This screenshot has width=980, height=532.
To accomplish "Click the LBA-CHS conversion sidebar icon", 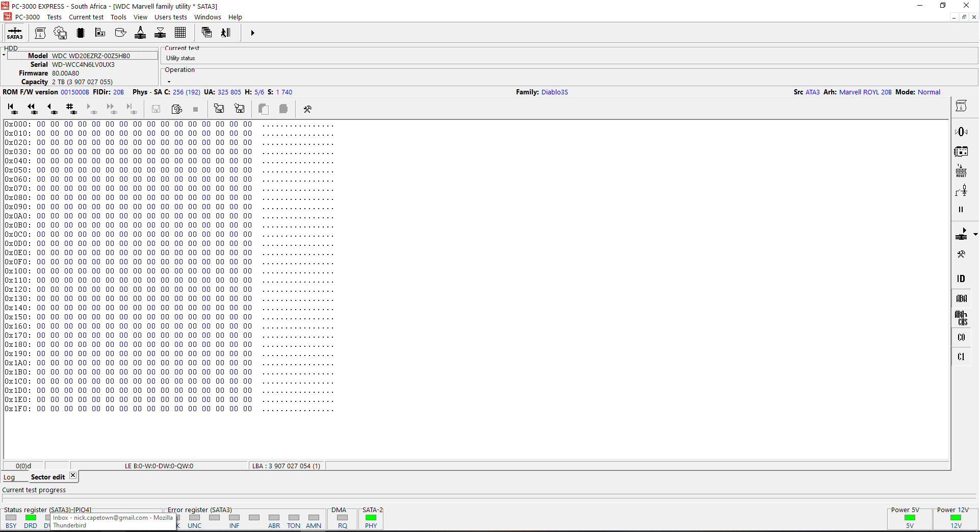I will [x=961, y=318].
